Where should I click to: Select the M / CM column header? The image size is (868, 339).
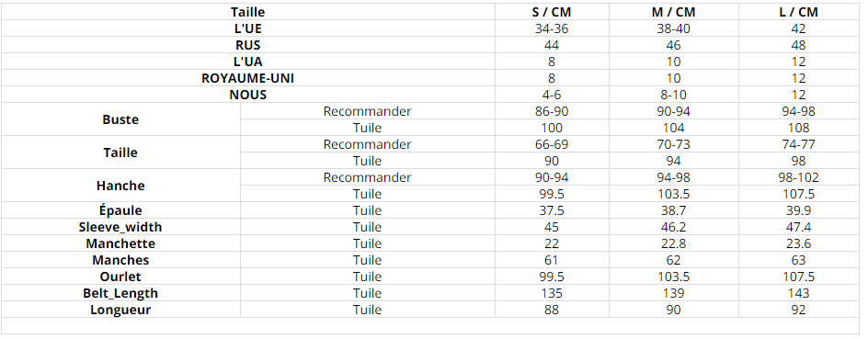pyautogui.click(x=674, y=12)
